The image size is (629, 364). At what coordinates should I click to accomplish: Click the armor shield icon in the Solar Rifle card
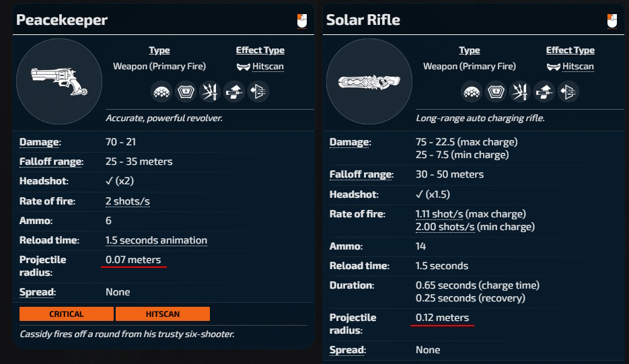pos(496,92)
